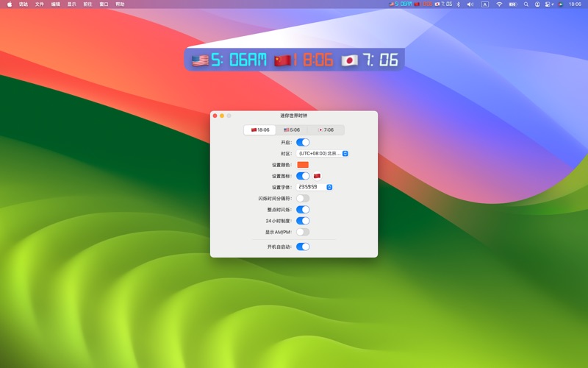The image size is (588, 368).
Task: Open the 帮助 menu in menu bar
Action: [120, 4]
